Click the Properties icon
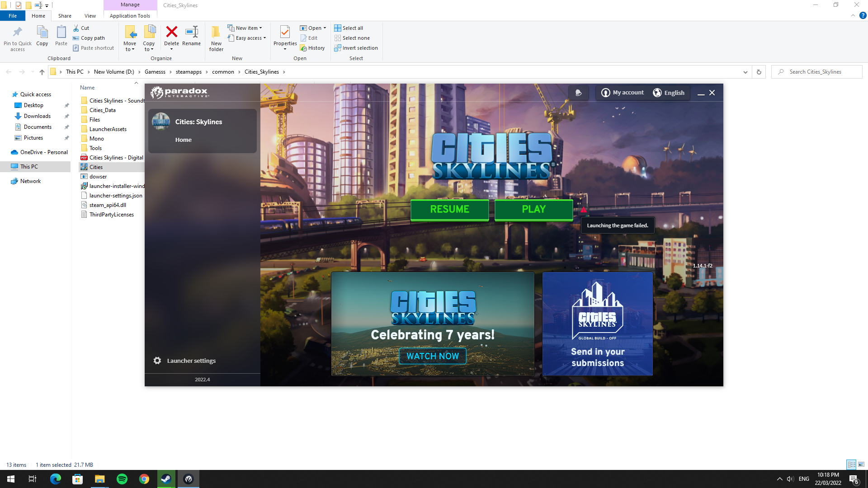 click(285, 32)
